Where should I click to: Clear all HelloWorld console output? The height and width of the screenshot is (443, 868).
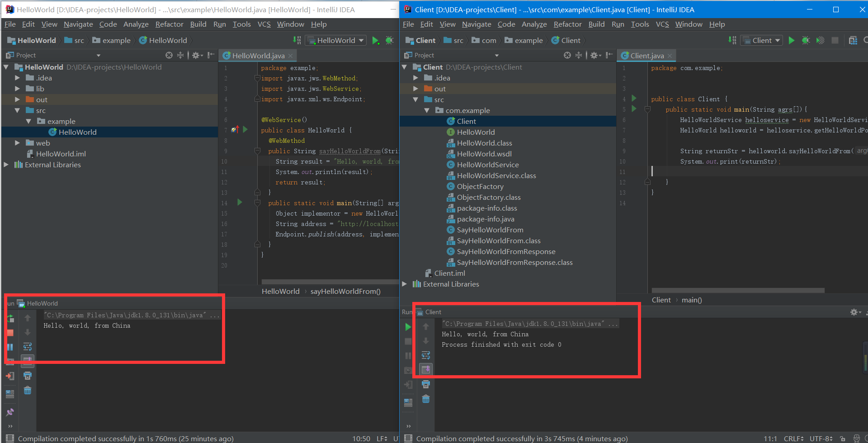tap(28, 390)
